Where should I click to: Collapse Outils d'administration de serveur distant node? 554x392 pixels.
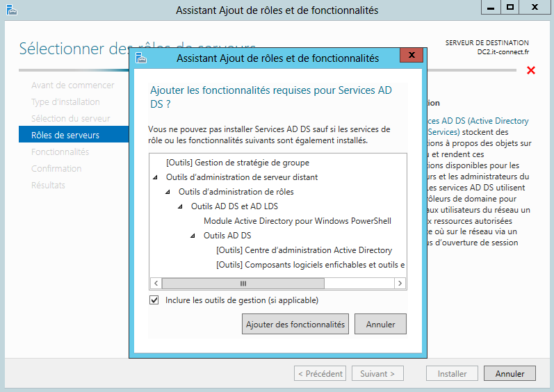tap(156, 177)
